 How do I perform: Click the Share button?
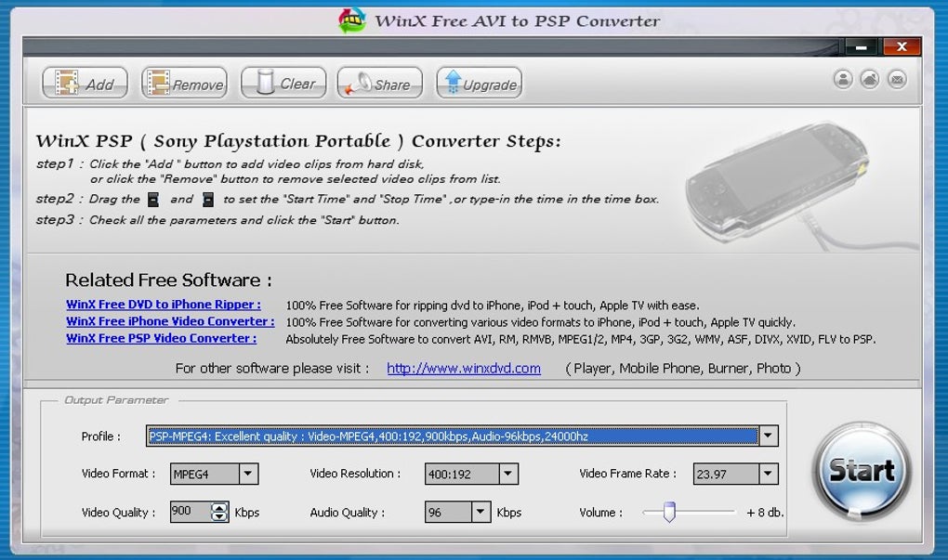point(380,83)
